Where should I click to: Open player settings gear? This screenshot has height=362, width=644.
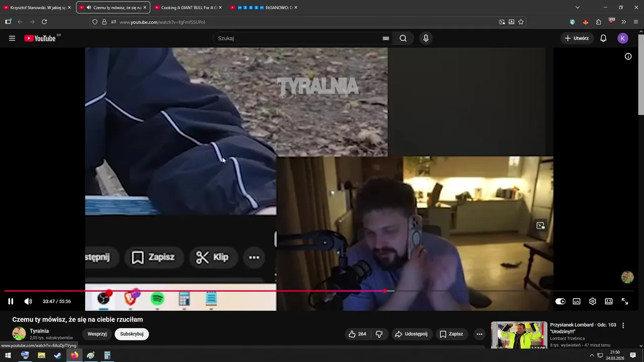(593, 301)
